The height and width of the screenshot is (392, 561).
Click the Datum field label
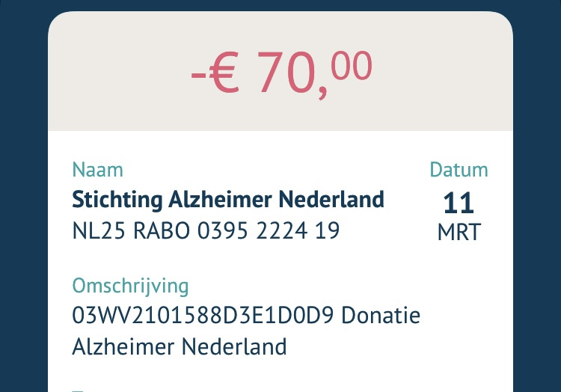coord(459,170)
